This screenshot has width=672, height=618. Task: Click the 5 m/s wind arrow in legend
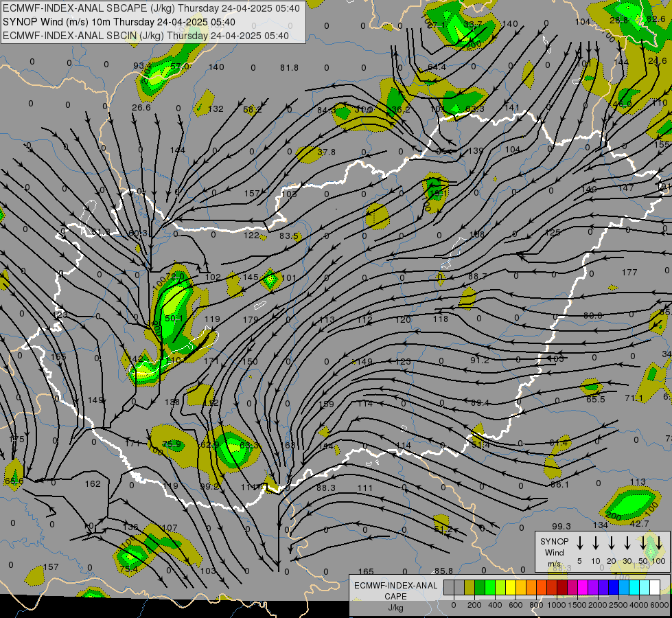(579, 542)
